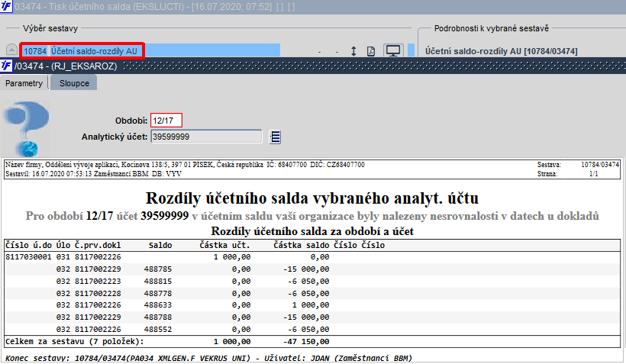Select report row Účetní saldo-rozdíly AU
626x364 pixels.
(82, 51)
